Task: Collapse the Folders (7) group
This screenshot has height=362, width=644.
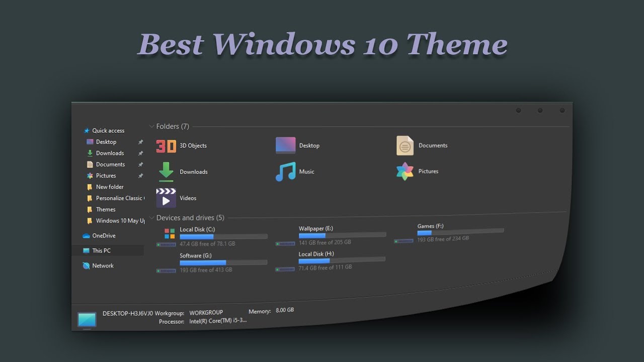Action: 151,127
